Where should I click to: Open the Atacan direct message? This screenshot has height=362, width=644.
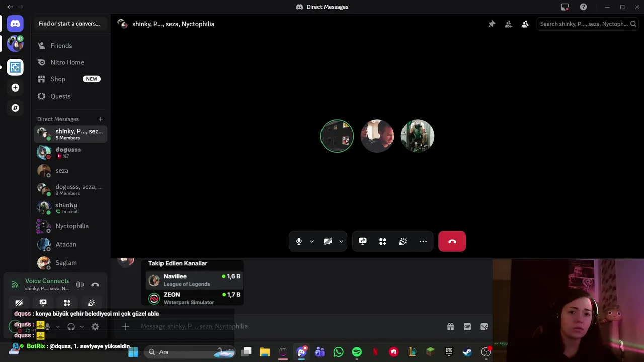coord(70,244)
